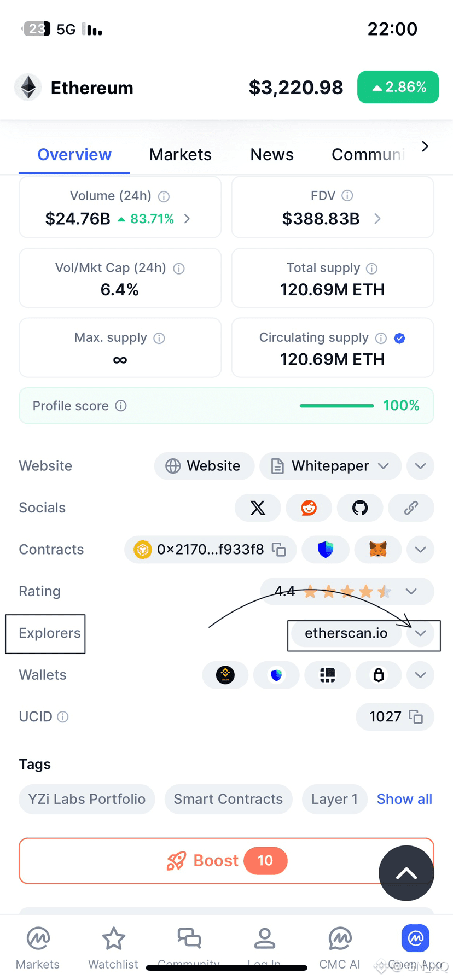Open the GitHub source code link
453x980 pixels.
pos(360,508)
